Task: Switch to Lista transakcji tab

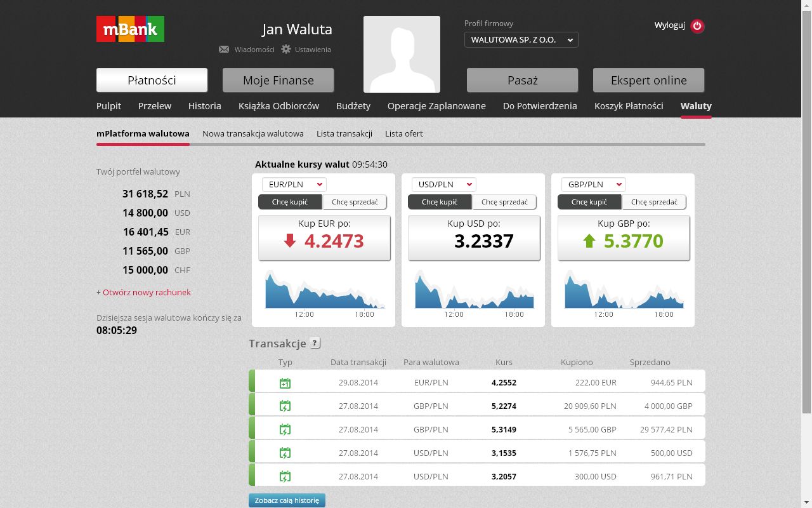Action: [344, 133]
